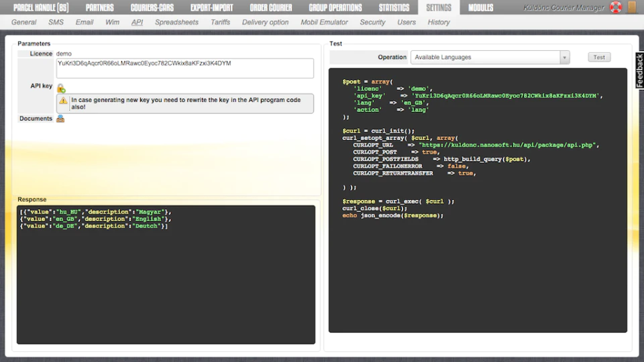644x362 pixels.
Task: Select the API settings tab
Action: click(137, 22)
